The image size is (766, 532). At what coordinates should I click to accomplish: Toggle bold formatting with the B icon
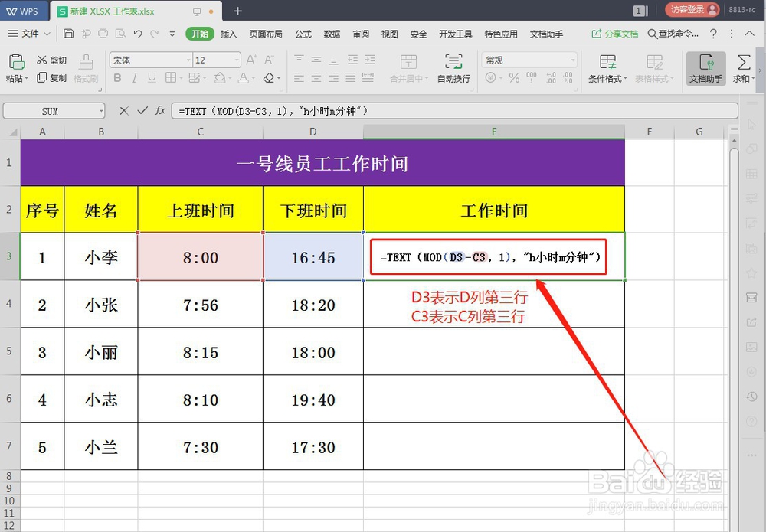pos(117,77)
